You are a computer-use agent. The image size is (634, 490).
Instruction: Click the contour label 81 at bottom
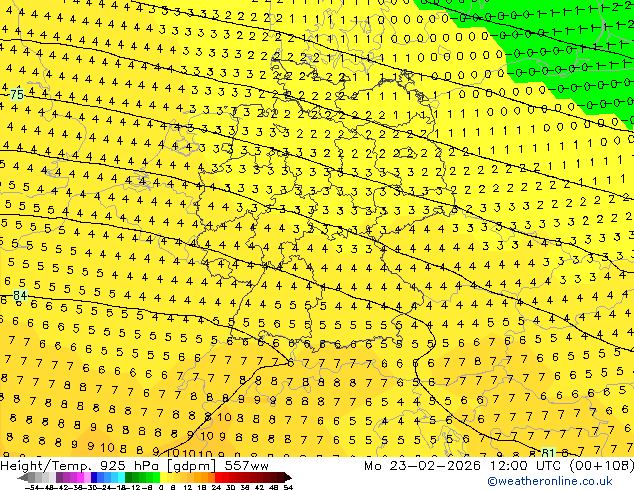[x=548, y=452]
